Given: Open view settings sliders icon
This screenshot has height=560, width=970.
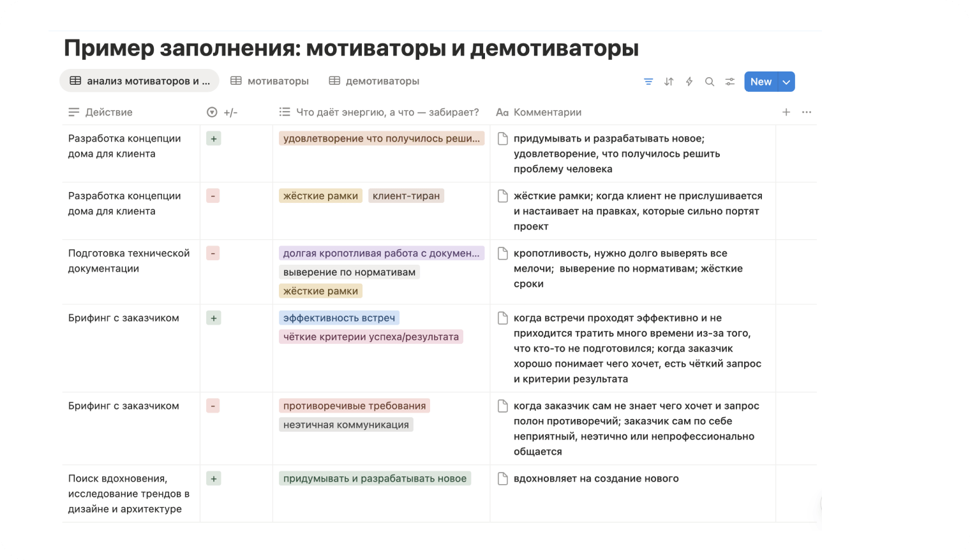Looking at the screenshot, I should pyautogui.click(x=730, y=82).
